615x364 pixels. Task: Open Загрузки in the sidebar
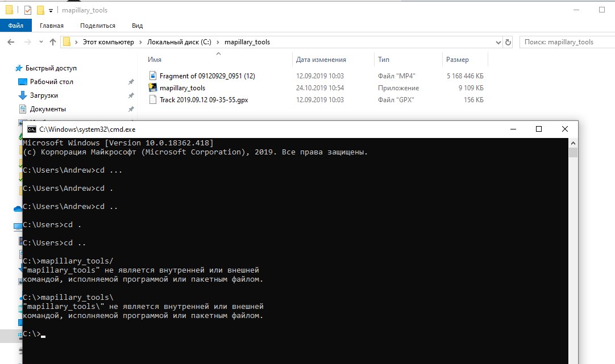[x=44, y=95]
